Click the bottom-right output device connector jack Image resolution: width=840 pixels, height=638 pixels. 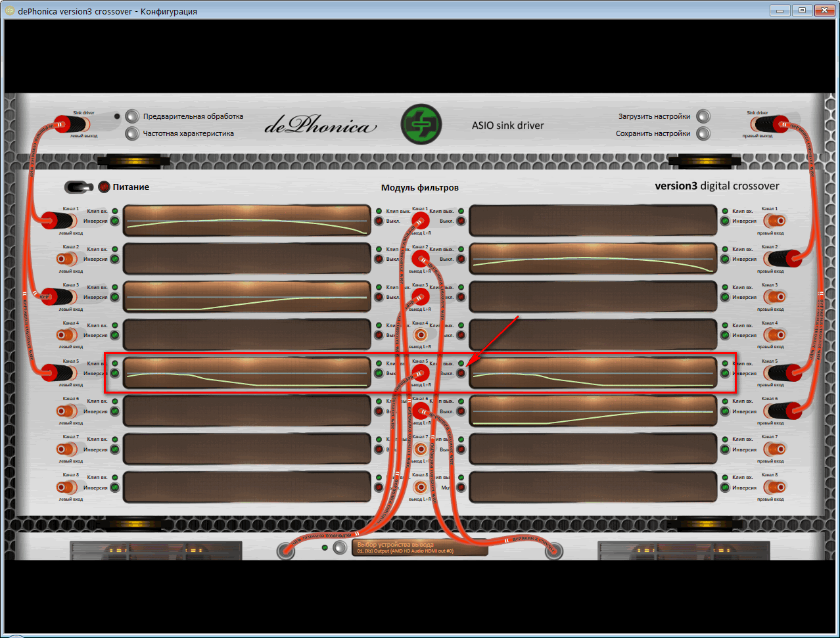pos(554,550)
